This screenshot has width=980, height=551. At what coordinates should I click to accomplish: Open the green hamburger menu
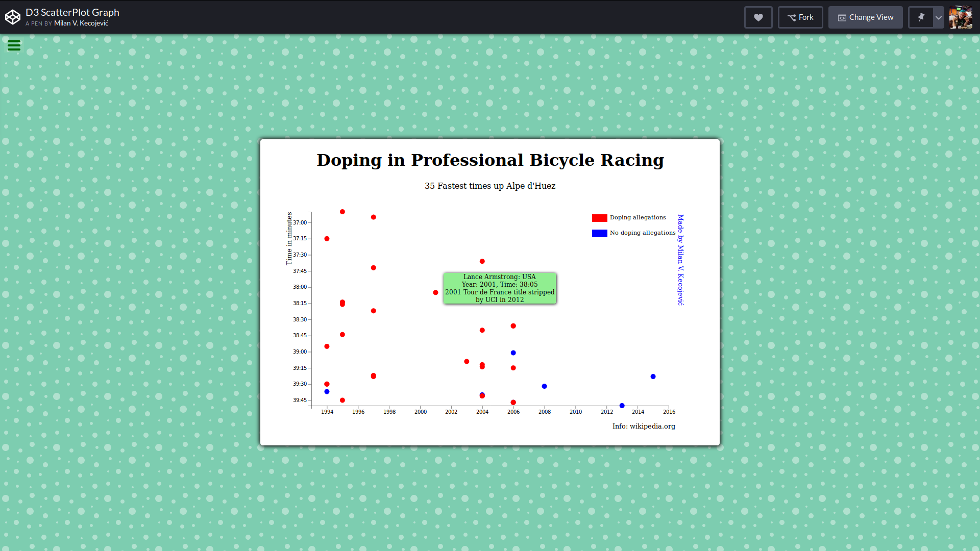pos(14,46)
